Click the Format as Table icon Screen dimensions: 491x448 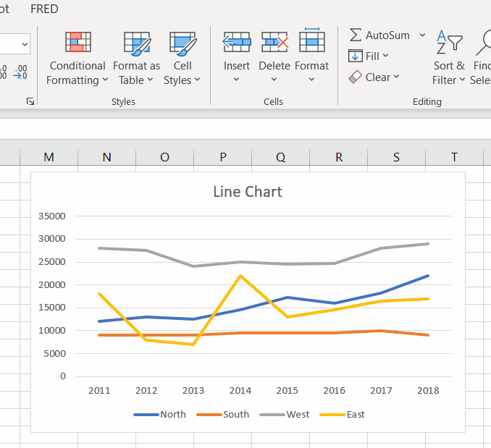coord(137,43)
